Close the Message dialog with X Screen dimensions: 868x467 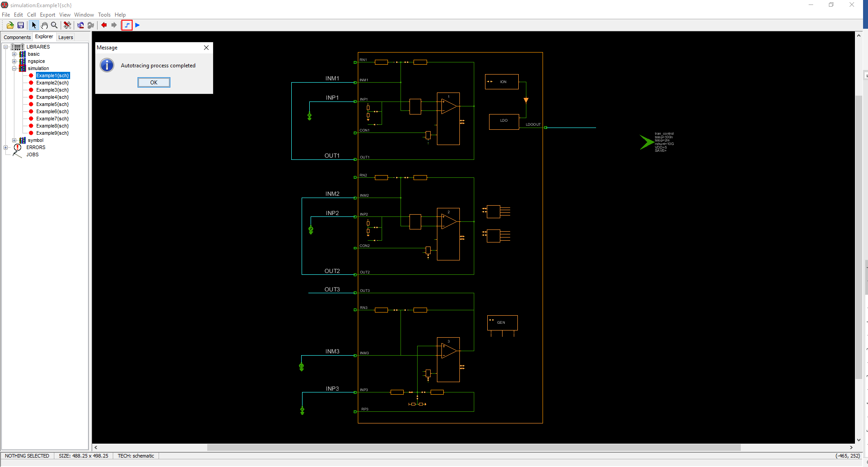click(206, 48)
